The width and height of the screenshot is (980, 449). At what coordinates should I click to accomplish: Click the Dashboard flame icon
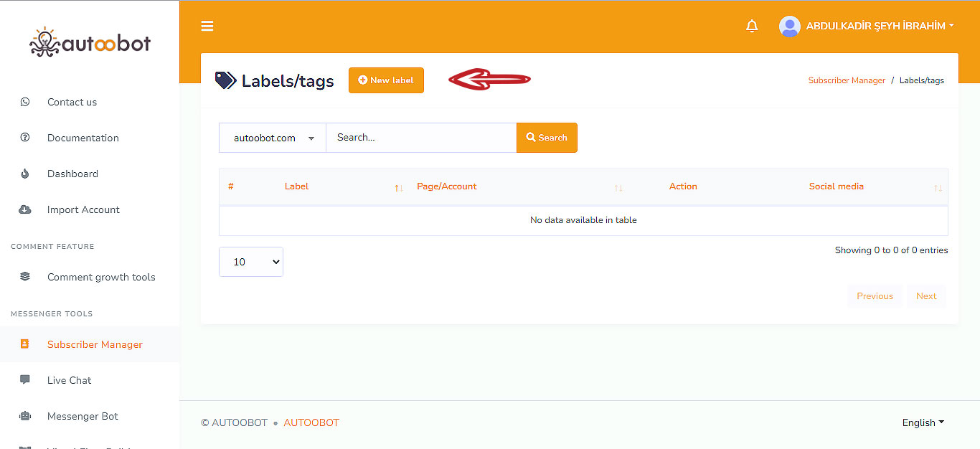tap(25, 174)
